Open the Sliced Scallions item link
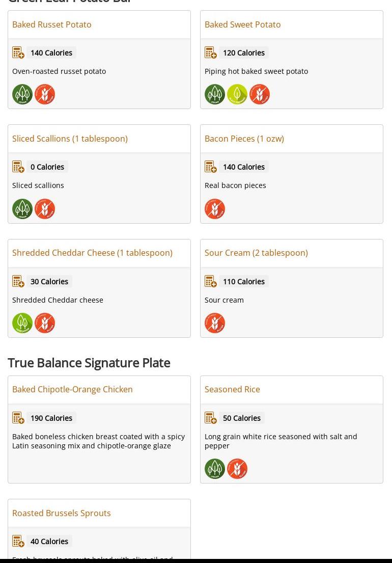The width and height of the screenshot is (392, 563). pos(70,139)
